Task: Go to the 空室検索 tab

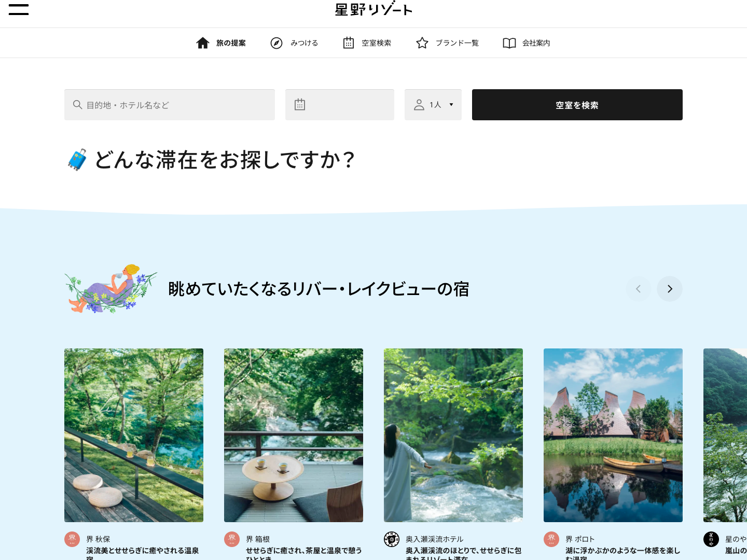Action: point(367,43)
